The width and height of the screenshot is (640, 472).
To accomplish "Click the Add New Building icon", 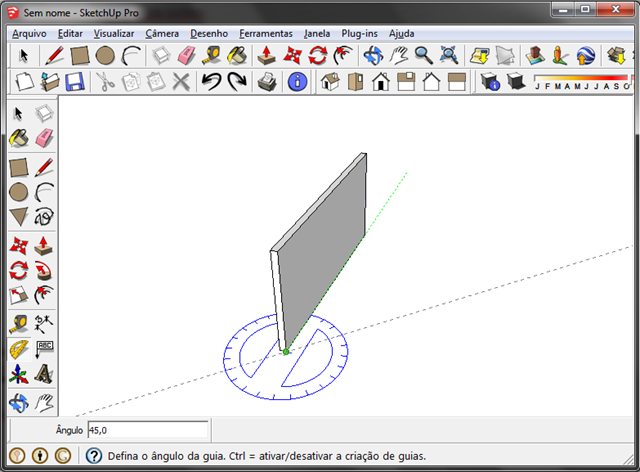I will click(x=535, y=56).
